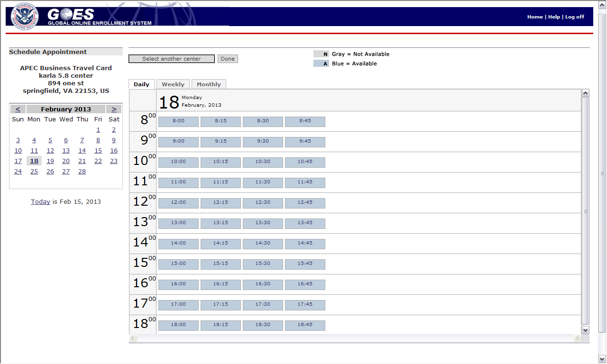Select February 20 in the calendar
The width and height of the screenshot is (607, 364).
[66, 161]
